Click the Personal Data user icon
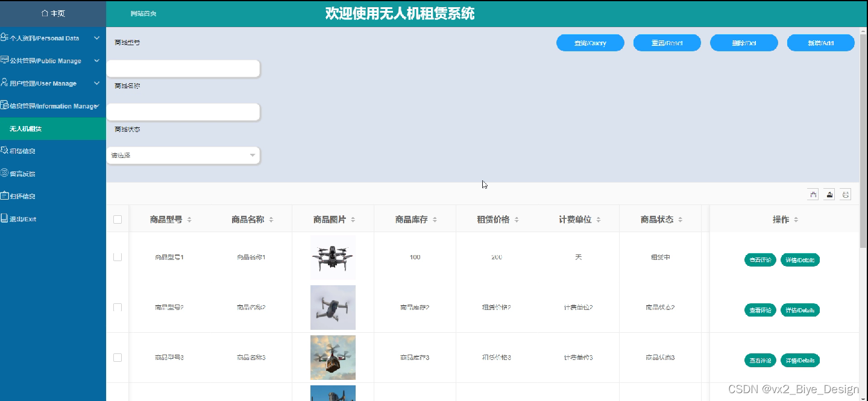 coord(4,37)
